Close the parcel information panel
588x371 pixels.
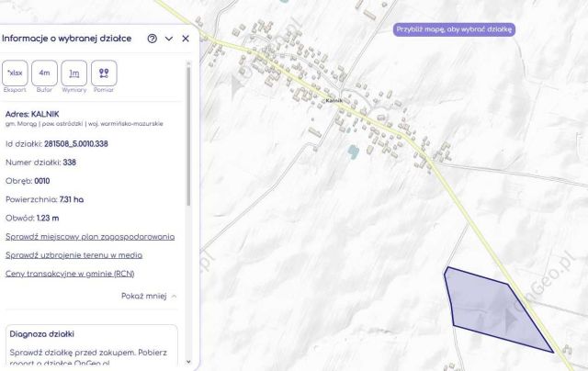pyautogui.click(x=186, y=39)
